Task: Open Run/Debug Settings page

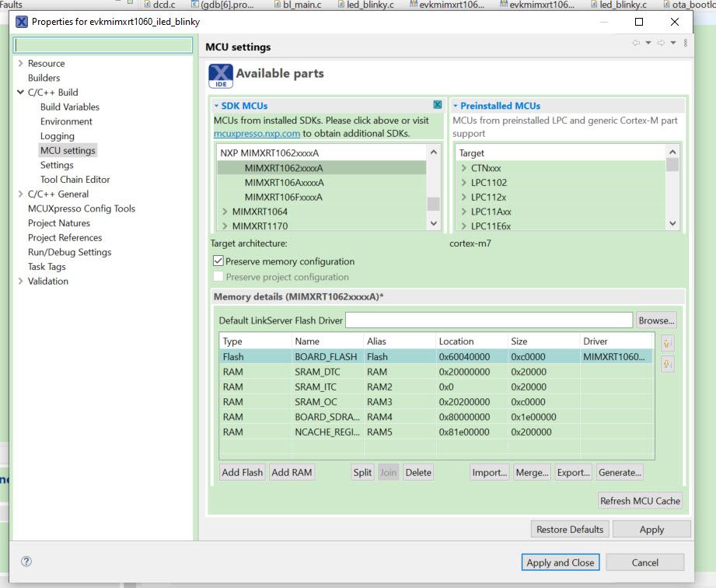Action: pos(69,252)
